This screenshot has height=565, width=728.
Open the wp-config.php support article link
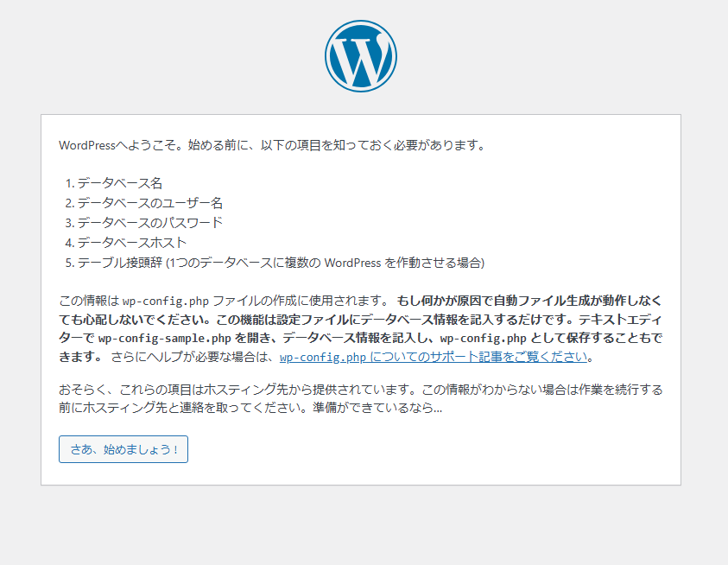click(434, 357)
